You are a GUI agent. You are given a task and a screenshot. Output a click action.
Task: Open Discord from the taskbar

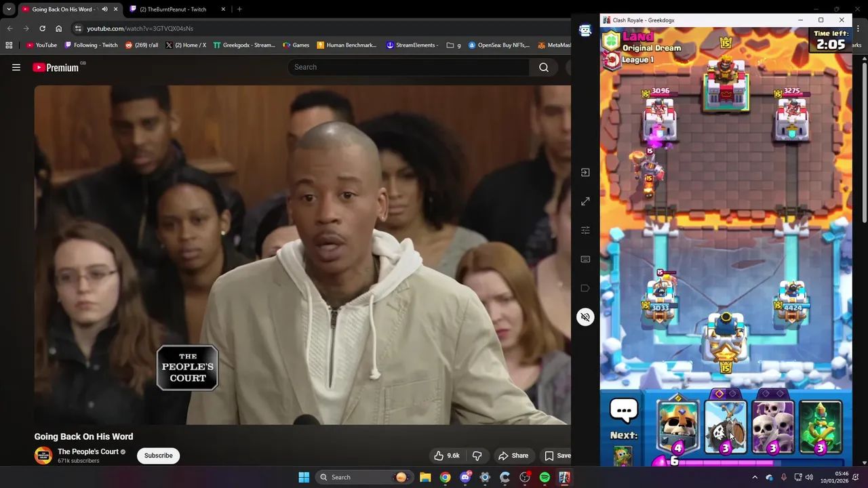[465, 477]
